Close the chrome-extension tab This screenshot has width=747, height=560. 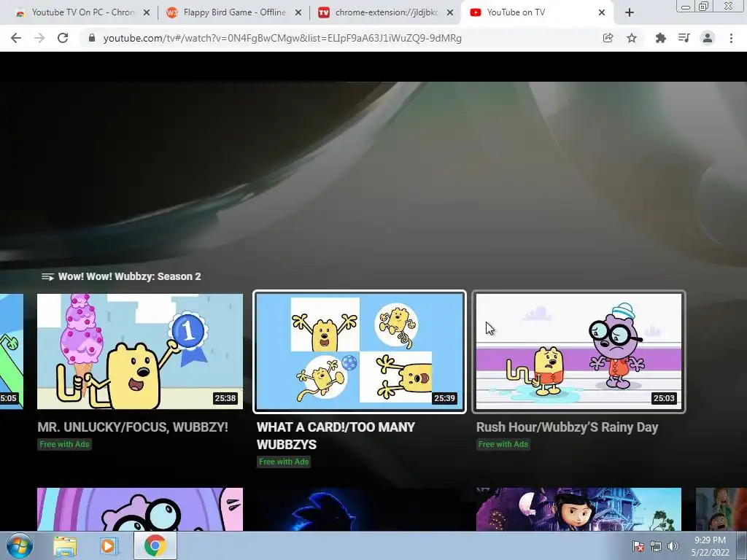(x=449, y=13)
